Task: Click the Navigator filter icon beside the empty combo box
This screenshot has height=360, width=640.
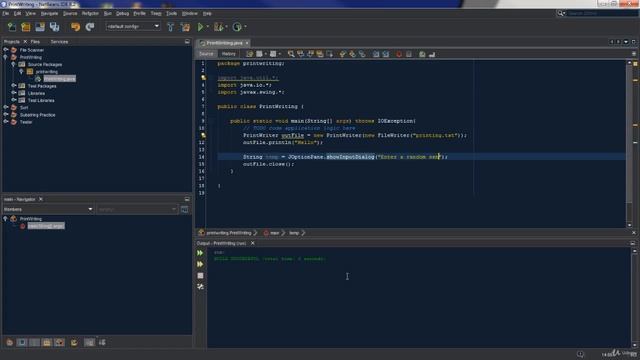Action: 184,209
